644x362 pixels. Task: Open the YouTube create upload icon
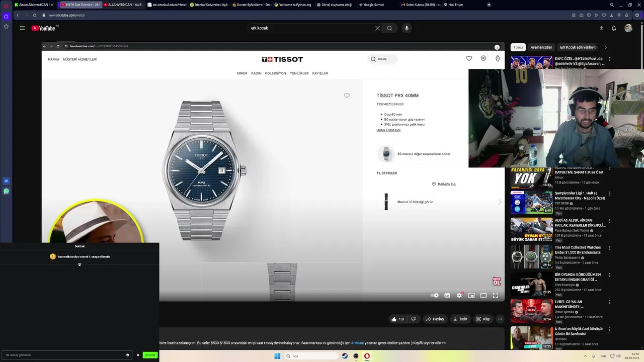[x=601, y=28]
